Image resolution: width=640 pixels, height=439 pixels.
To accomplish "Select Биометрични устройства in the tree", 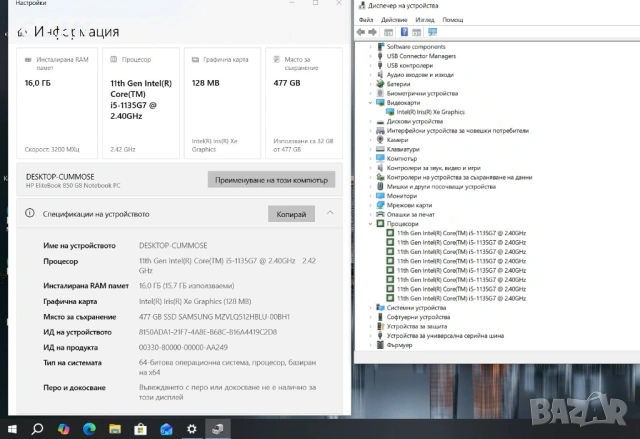I will pos(422,93).
